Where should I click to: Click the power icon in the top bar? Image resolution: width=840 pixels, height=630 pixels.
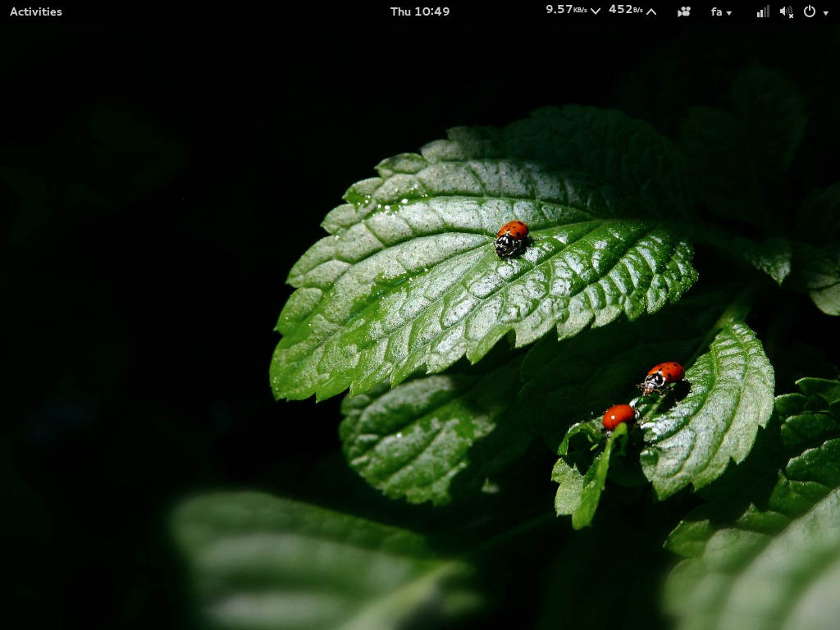pyautogui.click(x=810, y=11)
